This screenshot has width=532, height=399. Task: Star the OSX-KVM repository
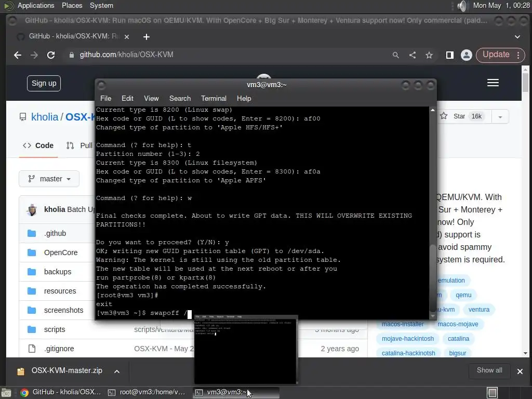pos(463,116)
